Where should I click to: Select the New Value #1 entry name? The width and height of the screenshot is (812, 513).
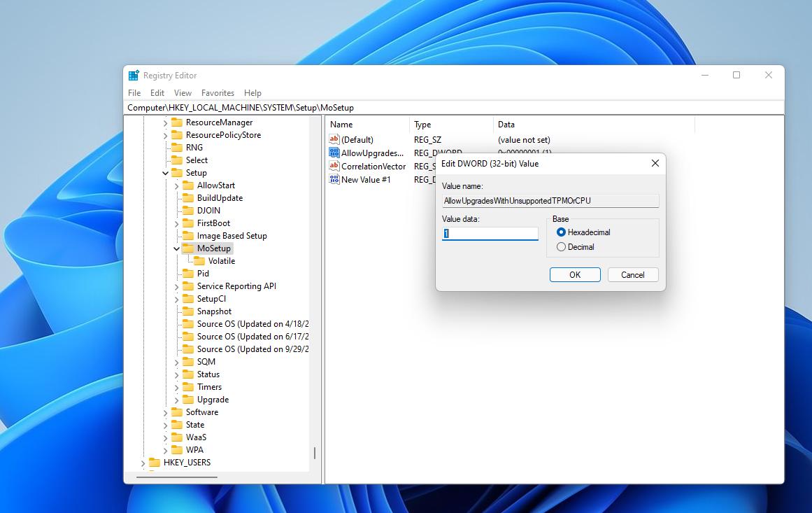366,179
